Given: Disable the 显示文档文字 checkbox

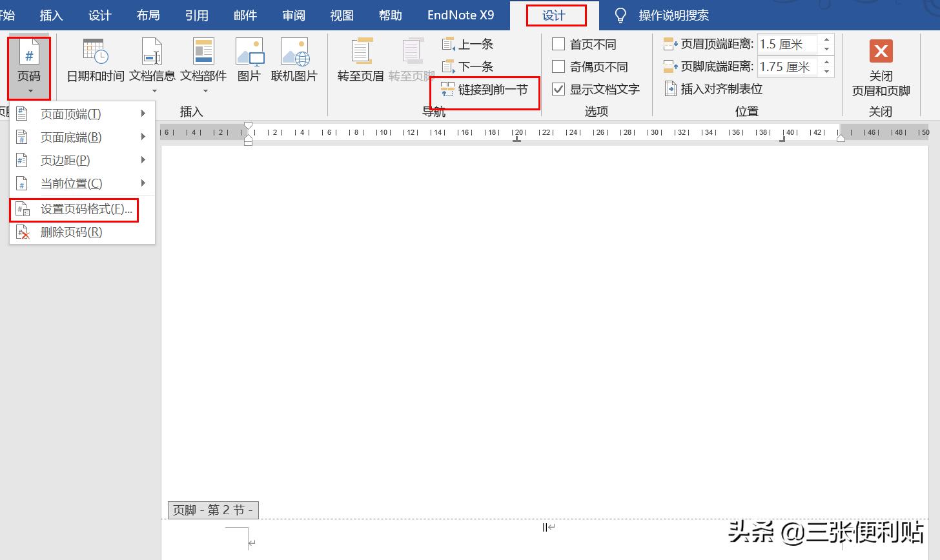Looking at the screenshot, I should pos(558,89).
